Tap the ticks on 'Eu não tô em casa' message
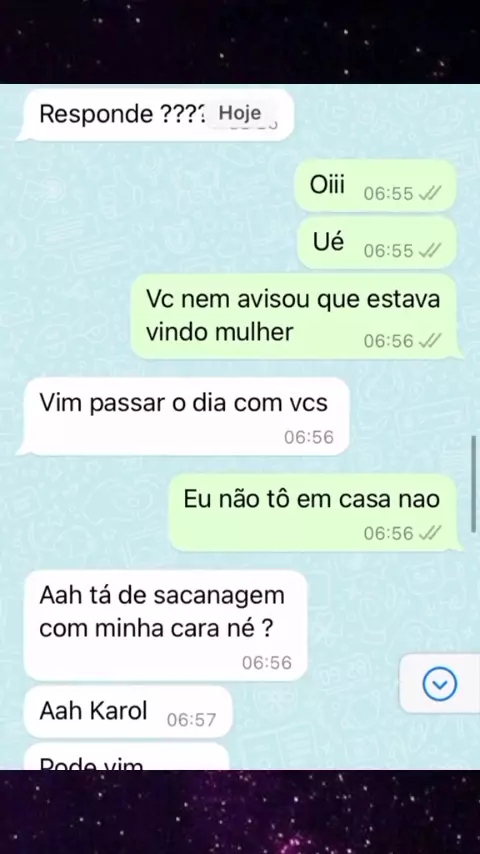The height and width of the screenshot is (854, 480). (x=430, y=533)
